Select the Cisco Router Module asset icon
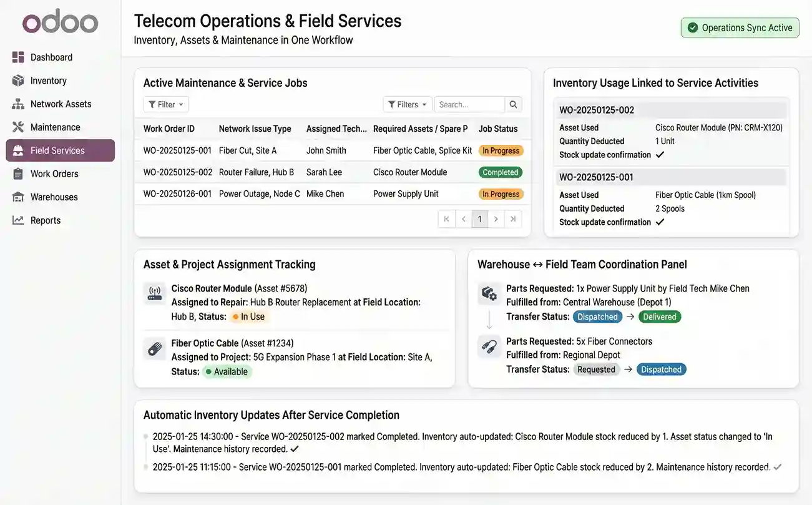This screenshot has width=812, height=505. click(154, 292)
